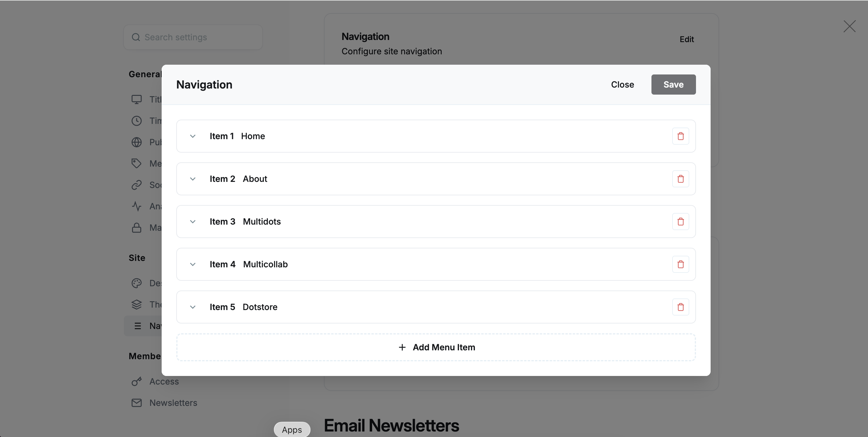The image size is (868, 437).
Task: Expand Item 1 Home chevron
Action: (x=193, y=136)
